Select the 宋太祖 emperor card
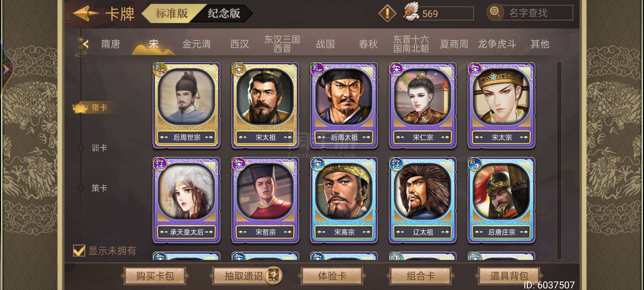The width and height of the screenshot is (644, 290). point(265,105)
